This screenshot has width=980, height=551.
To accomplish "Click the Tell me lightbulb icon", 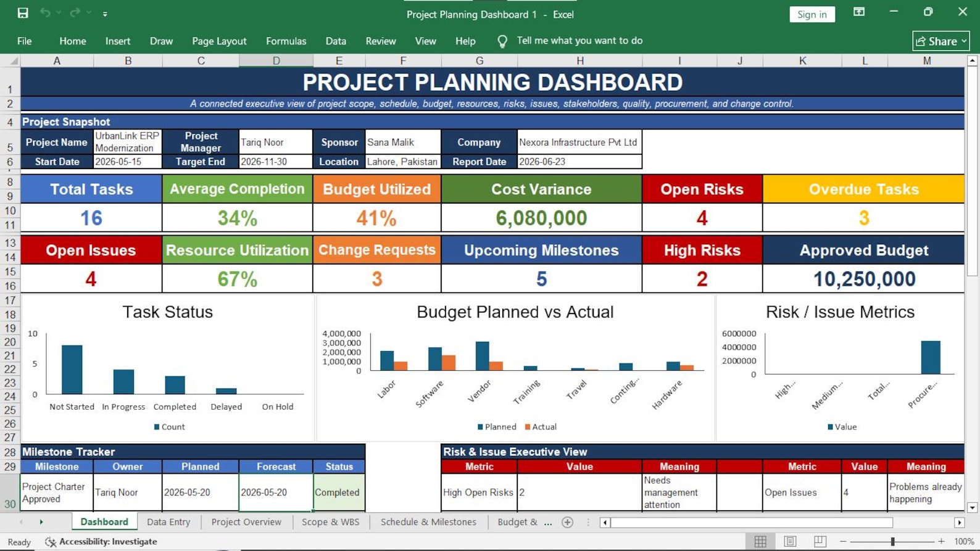I will 502,41.
